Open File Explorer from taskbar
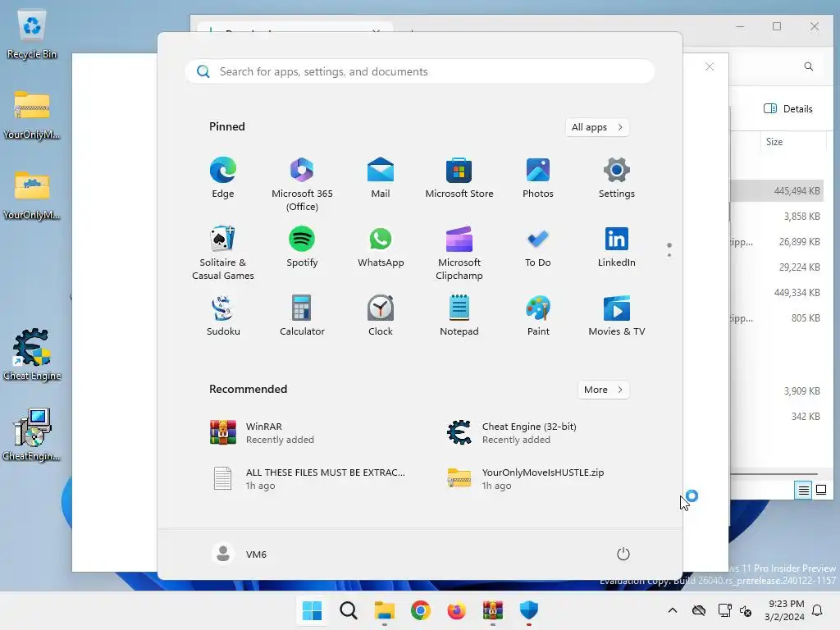The image size is (840, 630). coord(384,610)
